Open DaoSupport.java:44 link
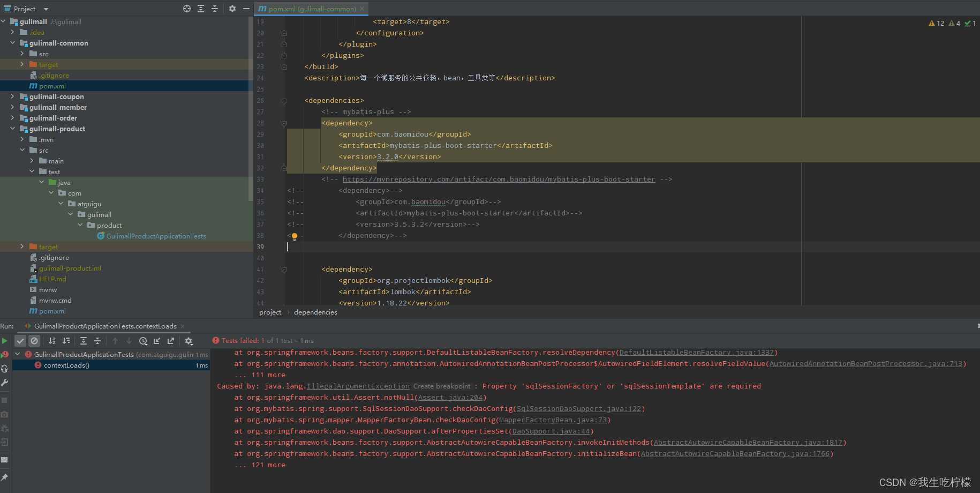The width and height of the screenshot is (980, 493). pos(551,431)
